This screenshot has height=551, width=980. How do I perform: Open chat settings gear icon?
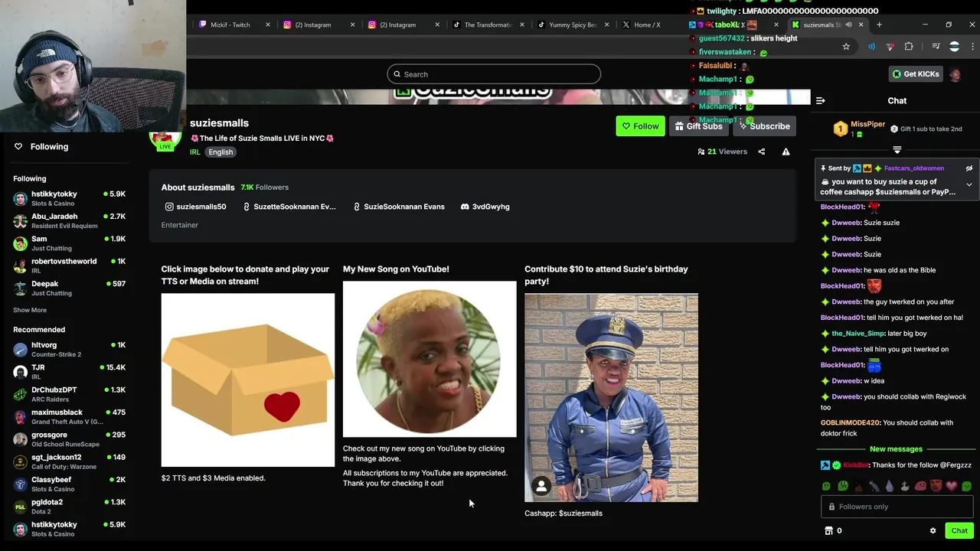tap(933, 530)
